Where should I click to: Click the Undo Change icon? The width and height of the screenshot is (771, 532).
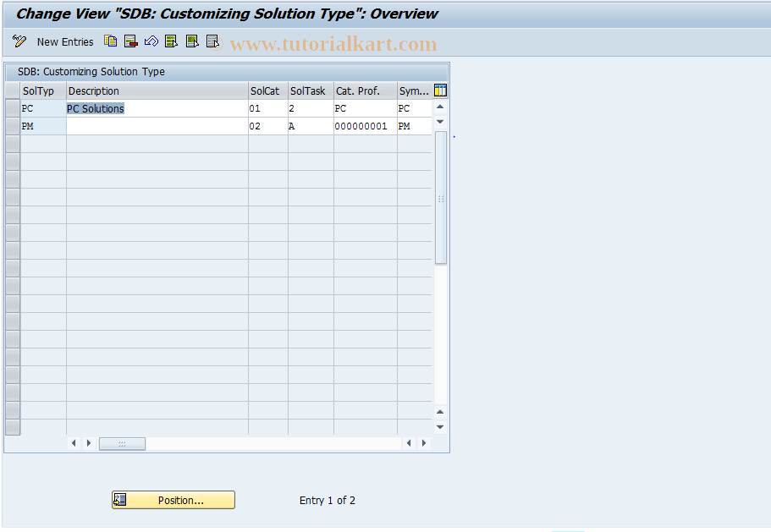coord(151,41)
